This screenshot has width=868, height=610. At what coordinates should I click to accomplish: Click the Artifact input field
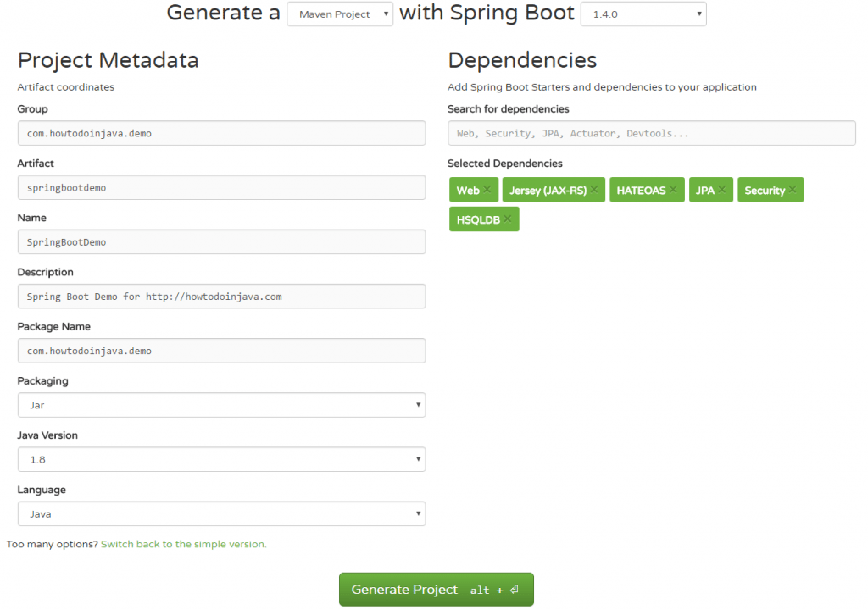(x=221, y=187)
